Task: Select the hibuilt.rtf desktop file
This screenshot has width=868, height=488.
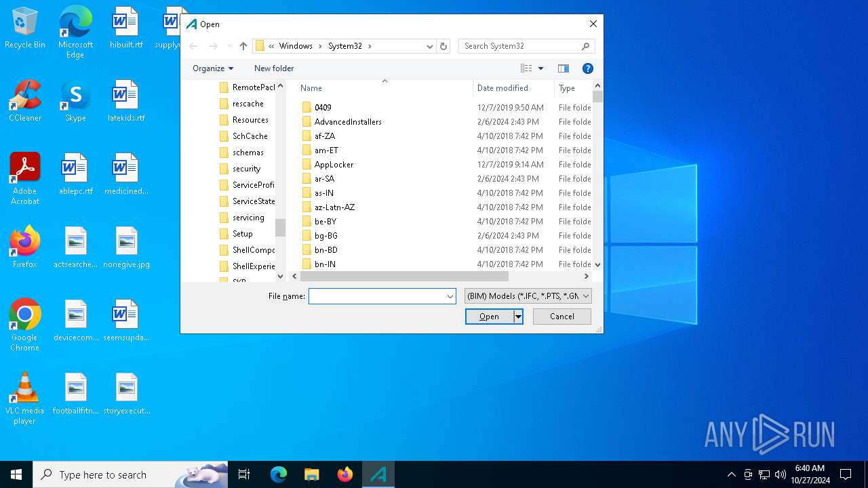Action: 126,28
